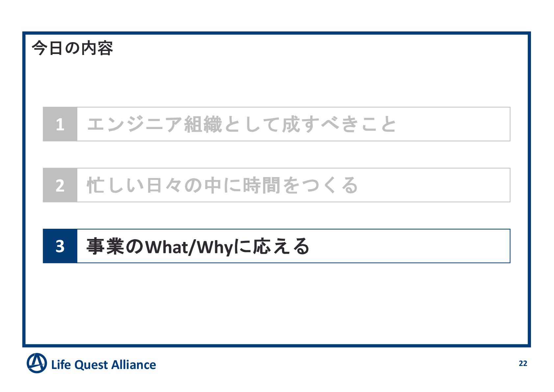Click the word Quest in the footer
Image resolution: width=554 pixels, height=392 pixels.
91,365
